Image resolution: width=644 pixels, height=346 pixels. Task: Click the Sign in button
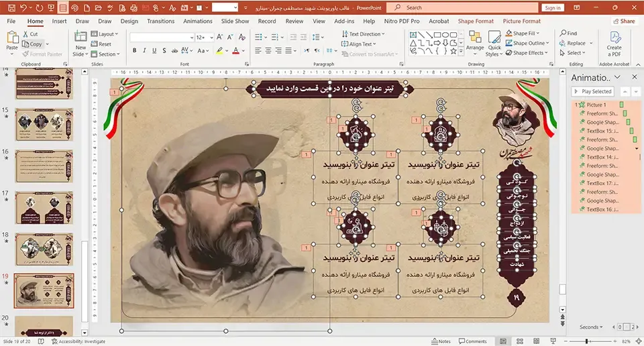tap(553, 7)
